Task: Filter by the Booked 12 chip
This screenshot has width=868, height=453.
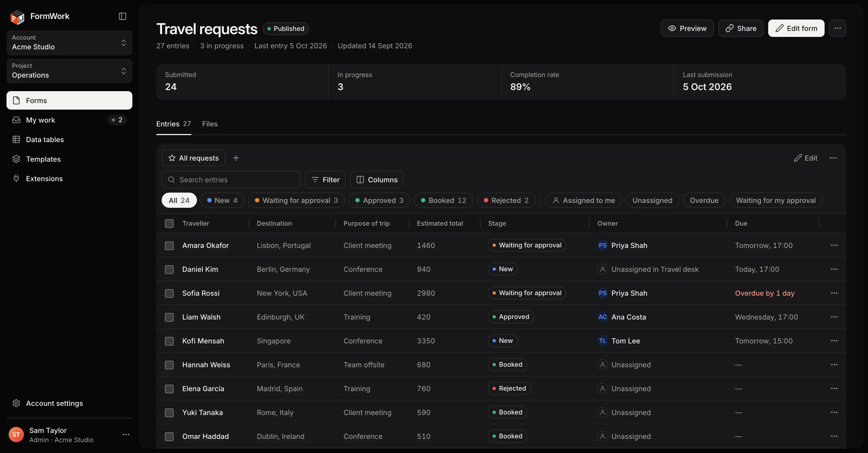Action: pos(444,200)
